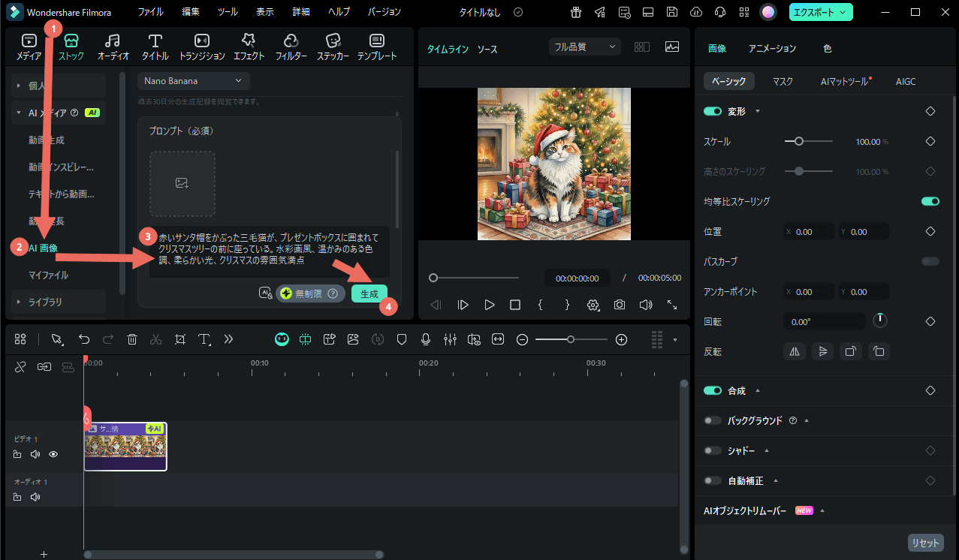Image resolution: width=959 pixels, height=560 pixels.
Task: Enable the シャドー toggle
Action: click(x=712, y=450)
